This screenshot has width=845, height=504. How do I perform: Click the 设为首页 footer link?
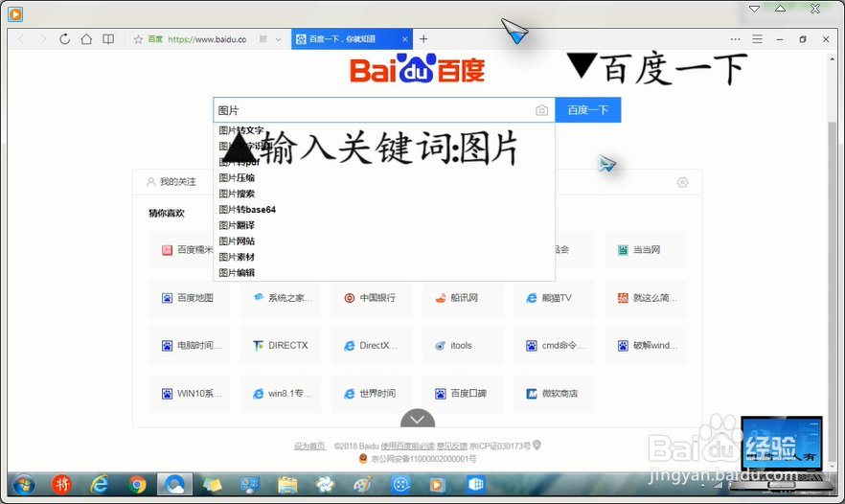[309, 446]
